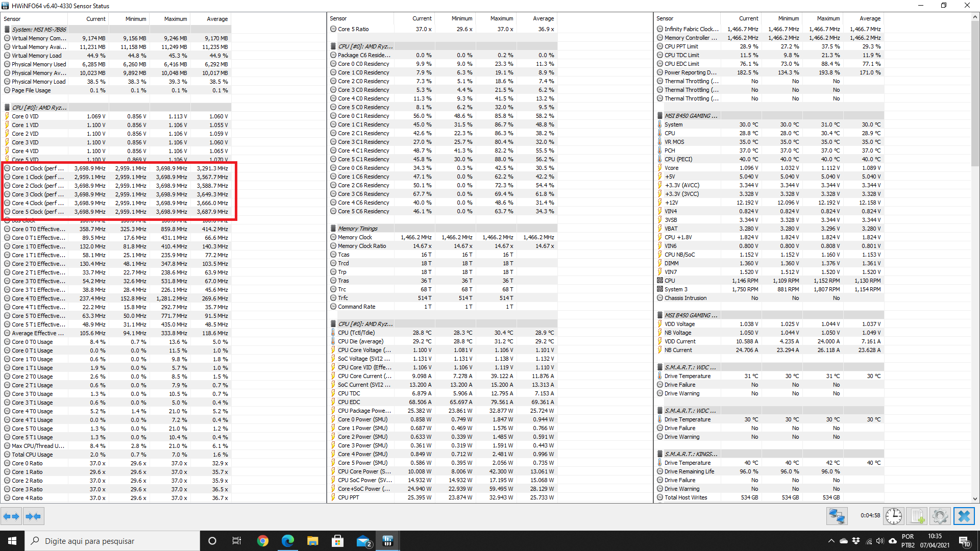
Task: Select the Core 0 T0 Effective row
Action: (116, 229)
